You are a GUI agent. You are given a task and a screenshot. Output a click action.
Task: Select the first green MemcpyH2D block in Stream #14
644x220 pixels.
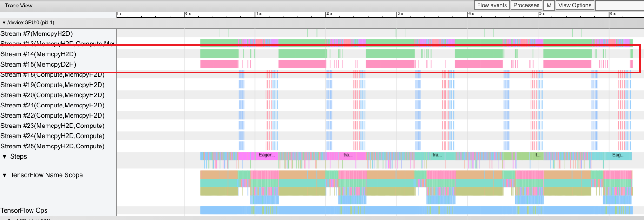tap(219, 53)
